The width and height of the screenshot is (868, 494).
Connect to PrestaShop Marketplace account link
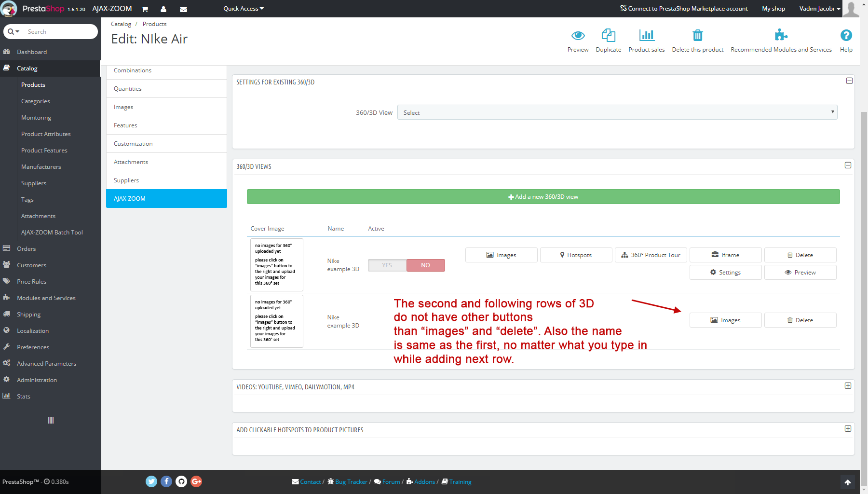[684, 9]
